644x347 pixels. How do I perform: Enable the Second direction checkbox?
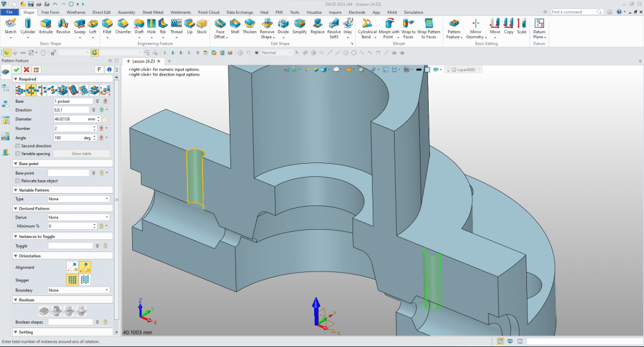pyautogui.click(x=18, y=145)
